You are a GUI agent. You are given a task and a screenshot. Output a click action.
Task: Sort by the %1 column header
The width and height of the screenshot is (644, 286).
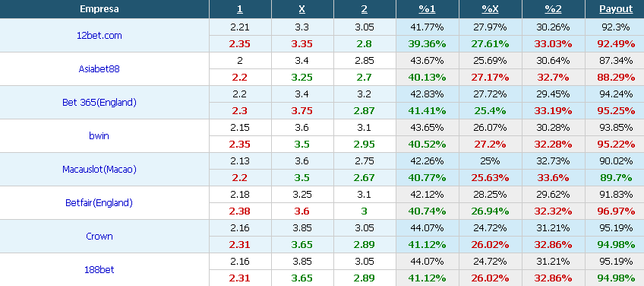pos(427,9)
